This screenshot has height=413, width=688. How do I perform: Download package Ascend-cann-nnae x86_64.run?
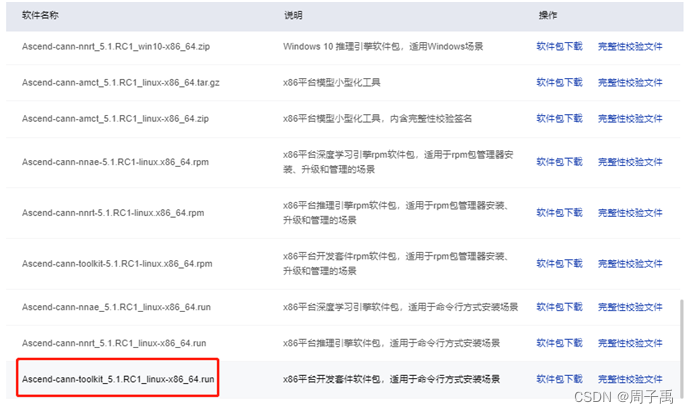(559, 307)
